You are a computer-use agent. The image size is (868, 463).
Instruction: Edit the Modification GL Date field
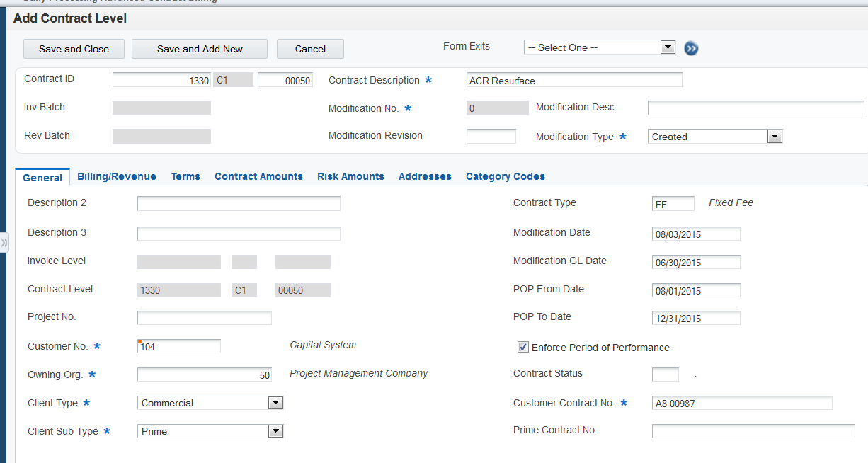click(x=696, y=262)
